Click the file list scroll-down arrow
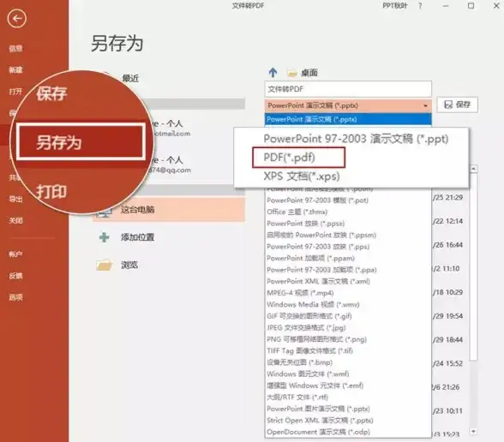 click(473, 432)
